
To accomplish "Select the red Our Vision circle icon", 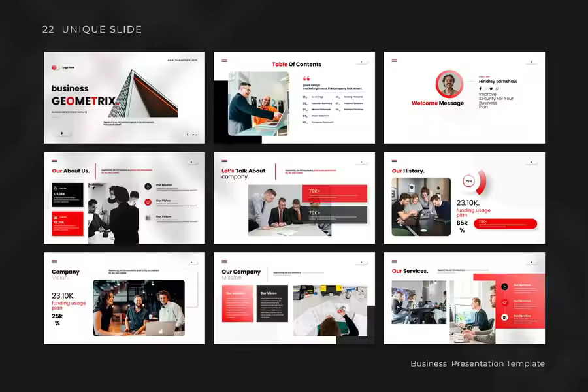I will 148,202.
